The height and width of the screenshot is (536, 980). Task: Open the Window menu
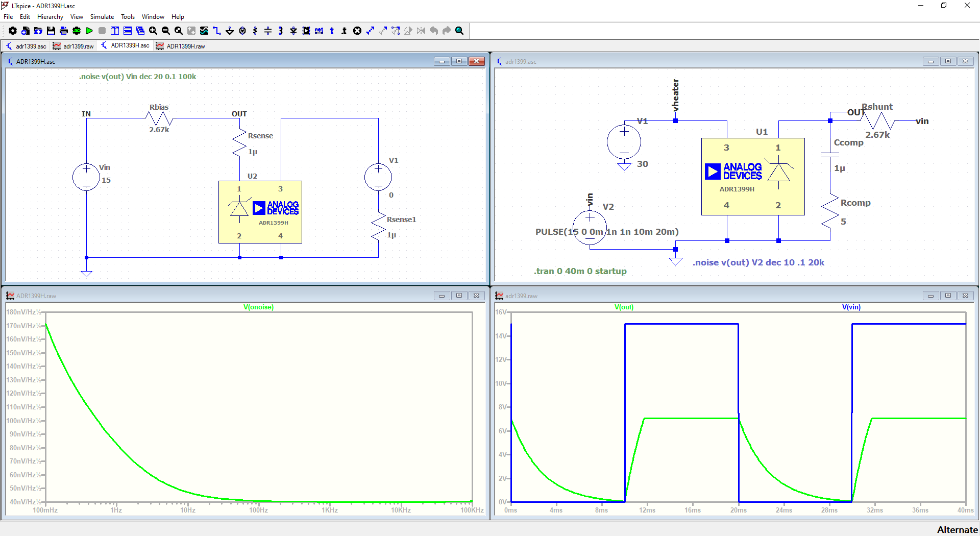[x=153, y=17]
